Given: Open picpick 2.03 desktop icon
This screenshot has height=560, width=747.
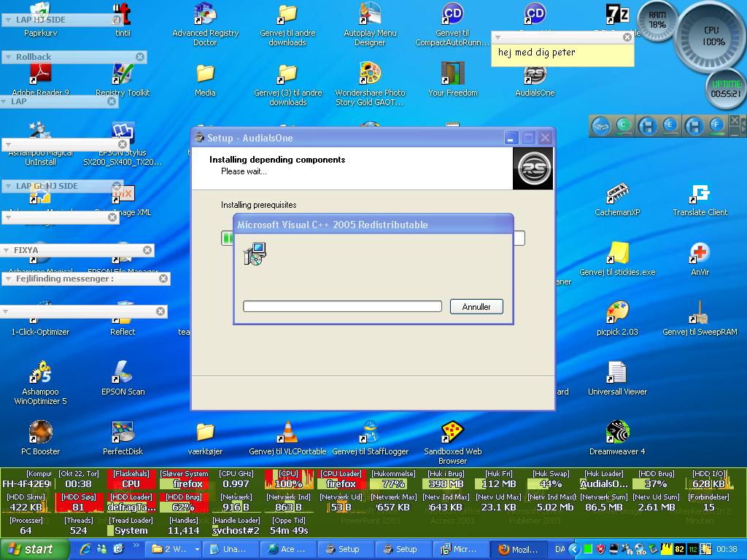Looking at the screenshot, I should [x=617, y=314].
